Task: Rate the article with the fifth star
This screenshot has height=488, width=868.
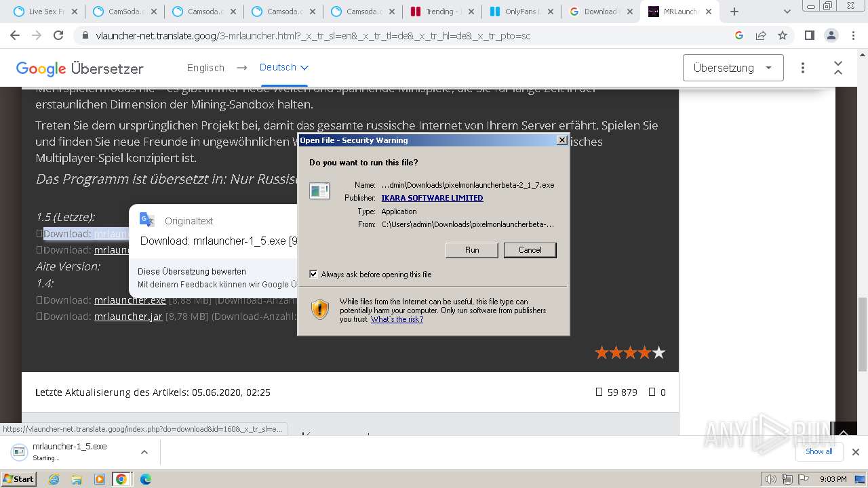Action: pos(658,352)
